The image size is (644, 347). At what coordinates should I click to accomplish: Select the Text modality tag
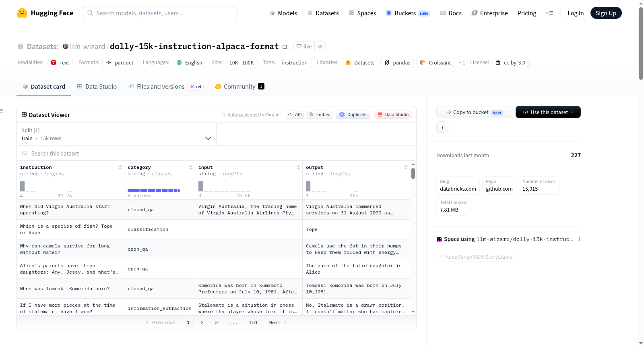click(x=60, y=62)
